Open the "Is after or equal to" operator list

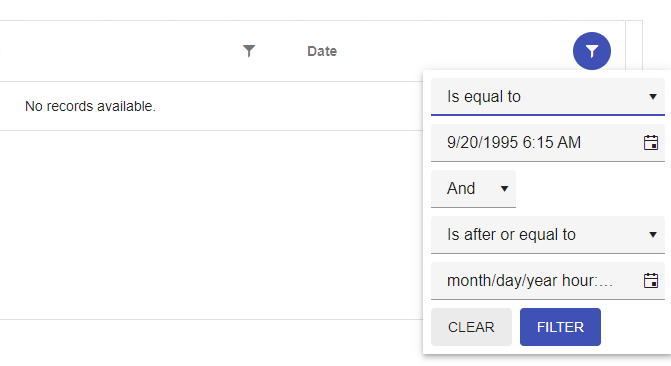(548, 235)
